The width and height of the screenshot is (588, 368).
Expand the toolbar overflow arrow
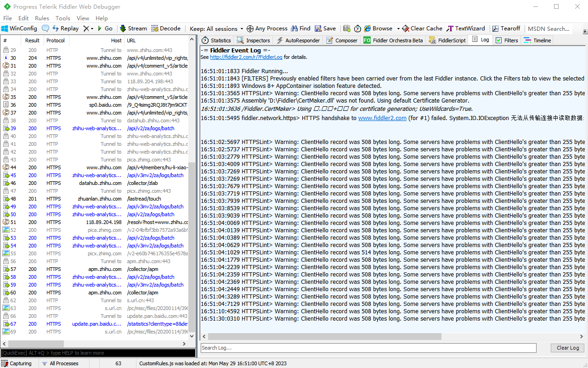[585, 31]
